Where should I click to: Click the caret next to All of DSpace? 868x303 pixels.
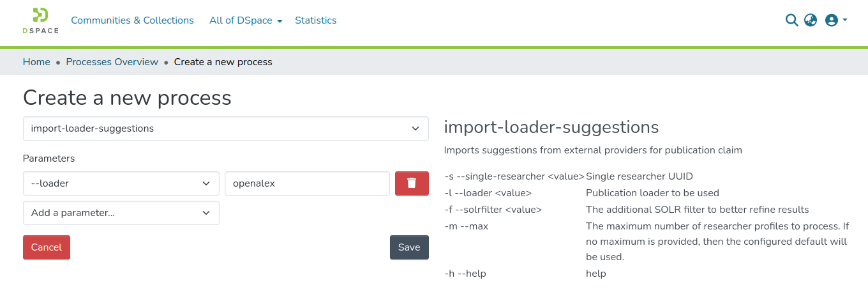280,21
